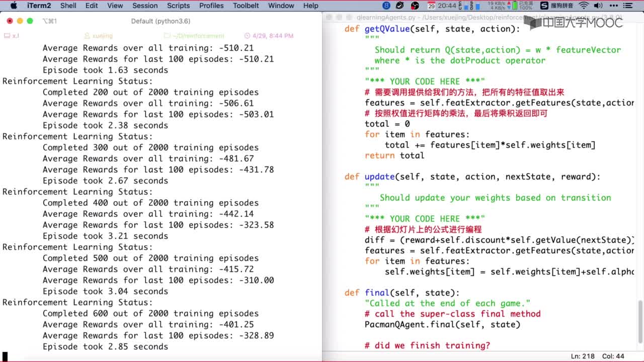Click terminal line 'Episode took 1.63 seconds'
Viewport: 644px width, 362px height.
point(105,70)
